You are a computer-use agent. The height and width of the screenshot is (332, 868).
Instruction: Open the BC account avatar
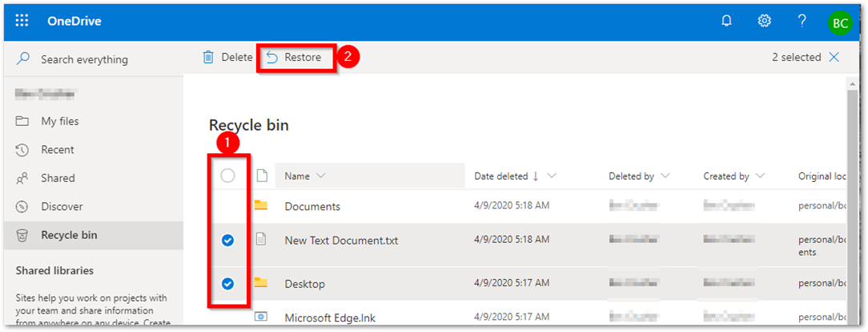(x=840, y=22)
